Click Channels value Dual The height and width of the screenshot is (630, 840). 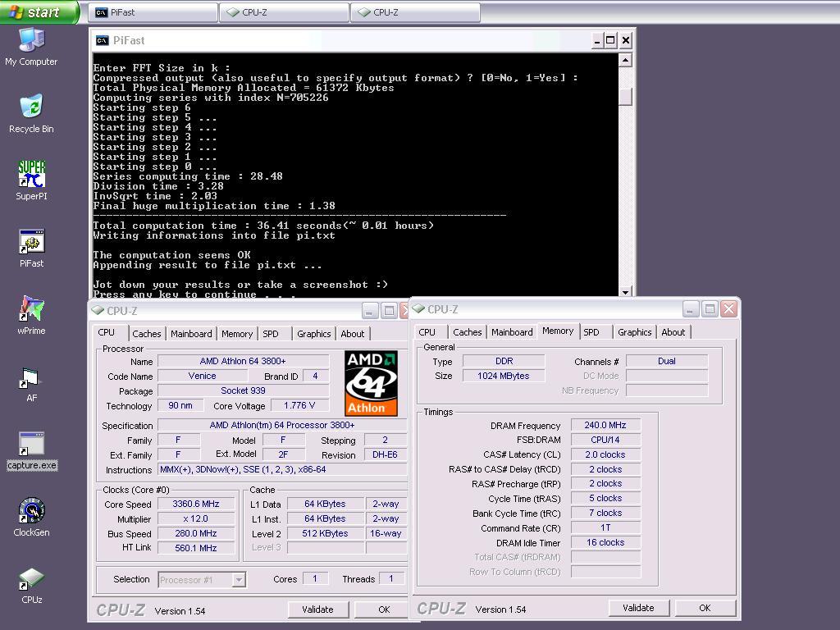click(x=667, y=361)
